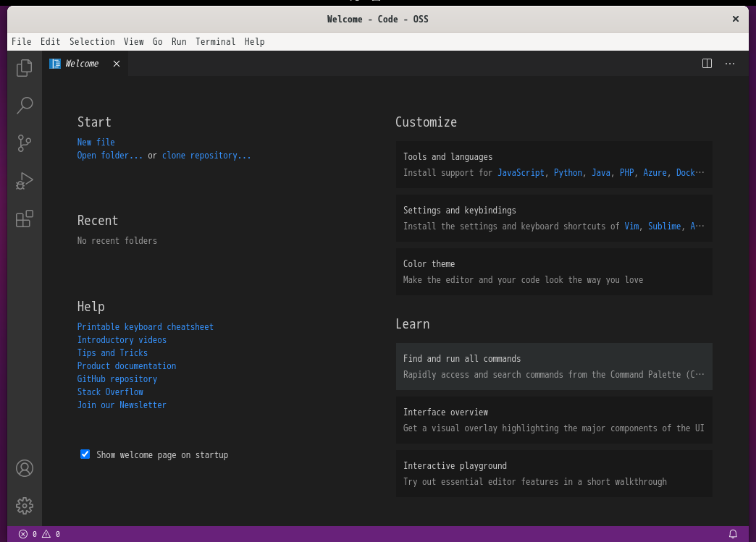This screenshot has width=756, height=542.
Task: Uncheck Show welcome page on startup
Action: 85,454
